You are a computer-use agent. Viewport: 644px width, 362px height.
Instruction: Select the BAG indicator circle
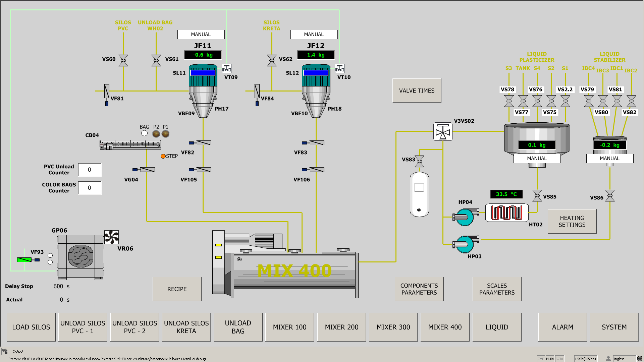coord(144,133)
